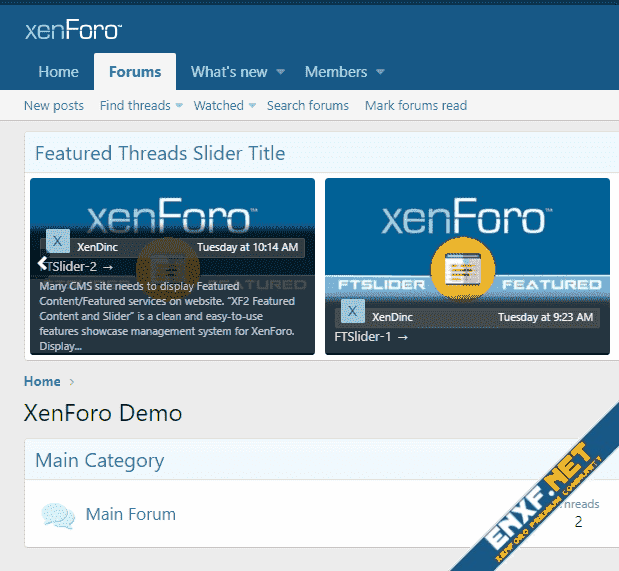The image size is (619, 571).
Task: Open the Main Category heading link
Action: tap(100, 461)
